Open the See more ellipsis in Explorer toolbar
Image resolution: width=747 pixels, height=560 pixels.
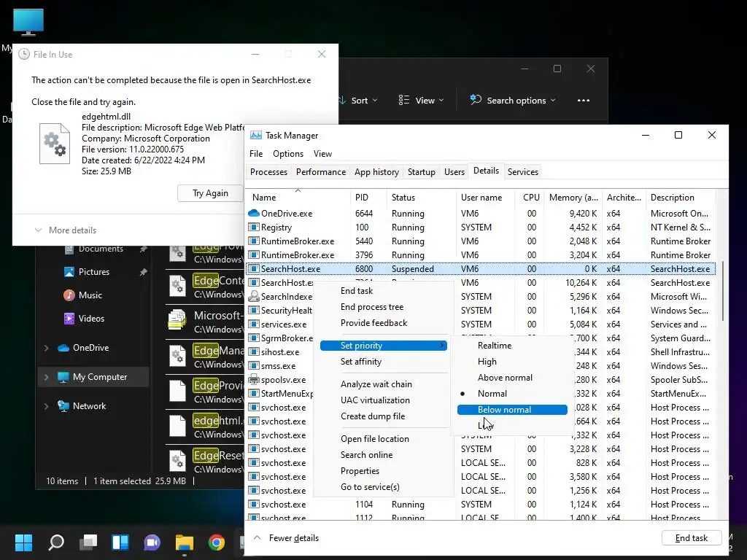(x=584, y=100)
